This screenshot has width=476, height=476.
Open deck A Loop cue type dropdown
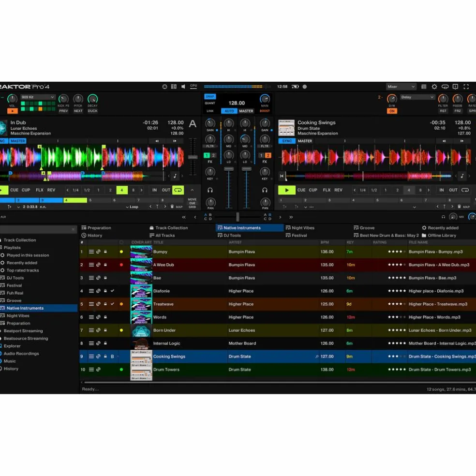pos(133,207)
